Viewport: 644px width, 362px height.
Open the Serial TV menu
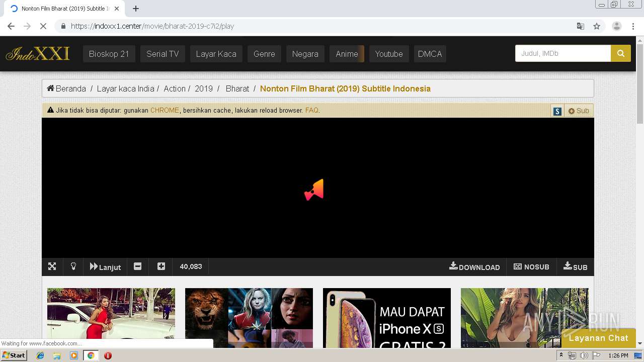(163, 54)
